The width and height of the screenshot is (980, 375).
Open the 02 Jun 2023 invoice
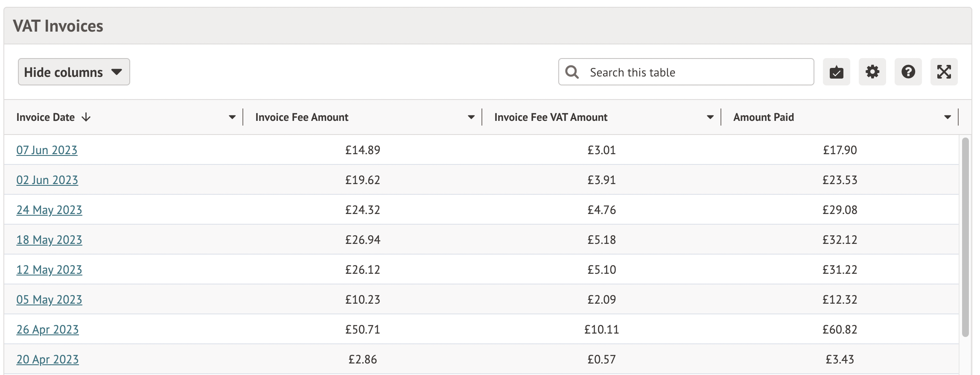click(x=47, y=180)
